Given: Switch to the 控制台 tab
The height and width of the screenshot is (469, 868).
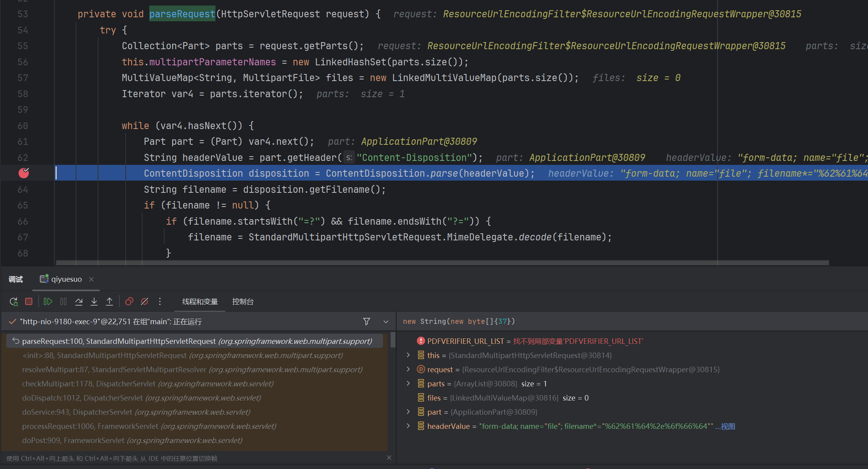Looking at the screenshot, I should (243, 302).
